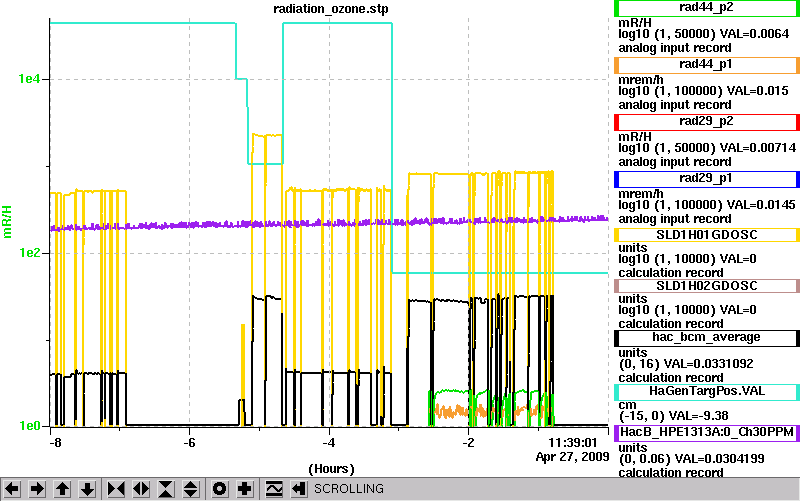Screen dimensions: 800x501
Task: Click rad44_p2 range text VAL=0.0064
Action: 755,34
